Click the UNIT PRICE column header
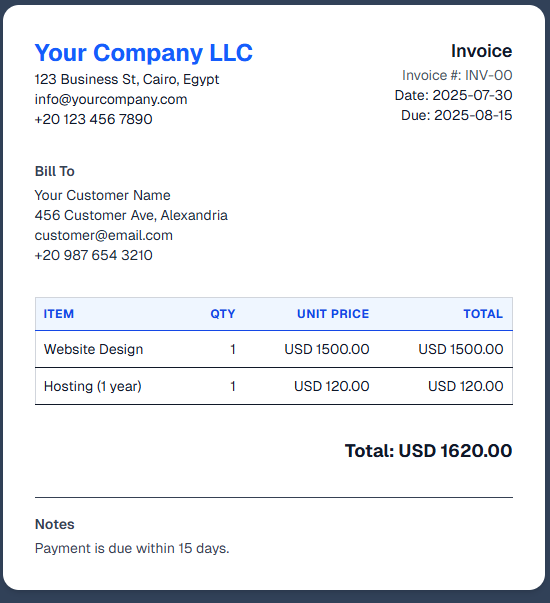The image size is (550, 603). (x=333, y=314)
